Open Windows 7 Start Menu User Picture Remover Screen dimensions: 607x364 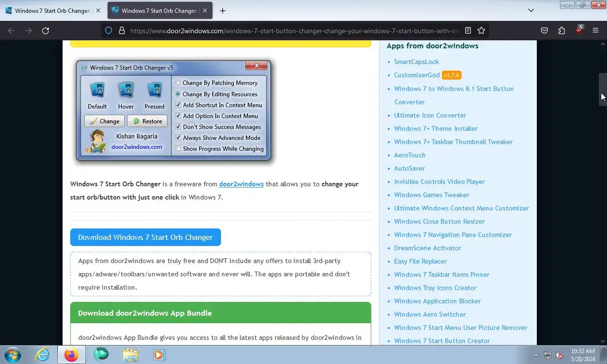click(x=460, y=328)
